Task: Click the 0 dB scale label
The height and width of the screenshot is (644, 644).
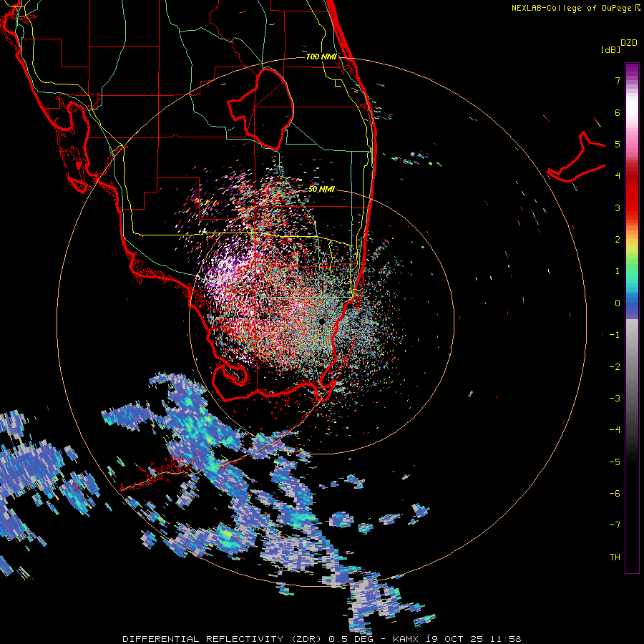Action: coord(618,303)
